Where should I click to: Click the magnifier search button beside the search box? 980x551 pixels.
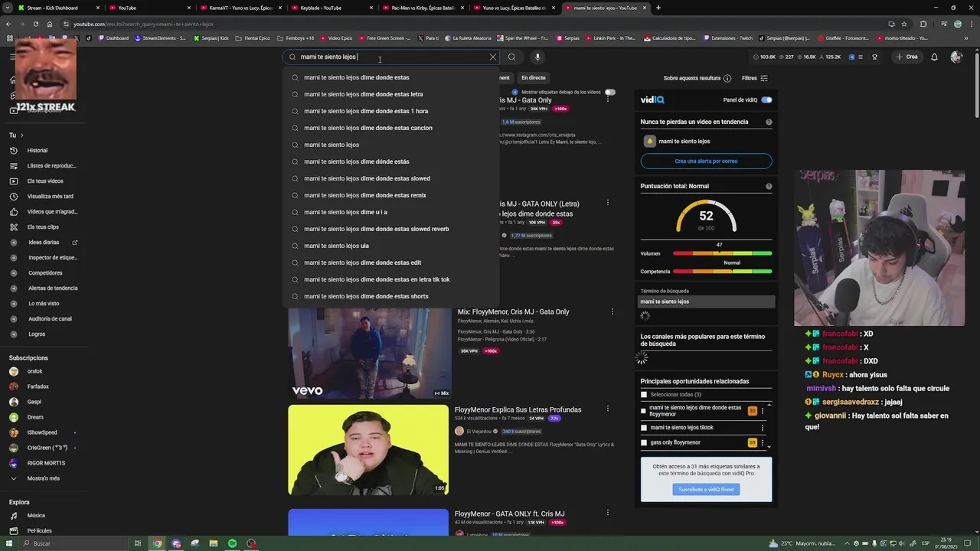(x=511, y=57)
